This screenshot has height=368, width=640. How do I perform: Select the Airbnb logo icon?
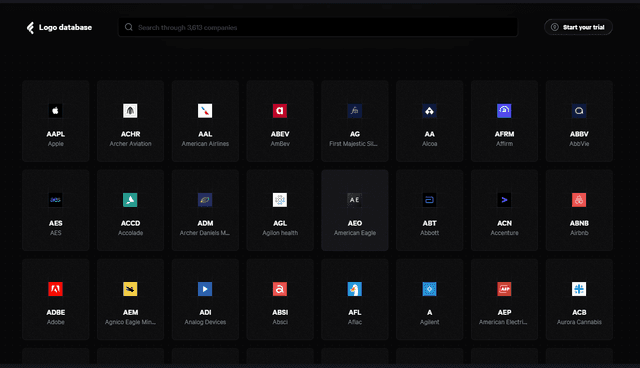click(x=579, y=200)
